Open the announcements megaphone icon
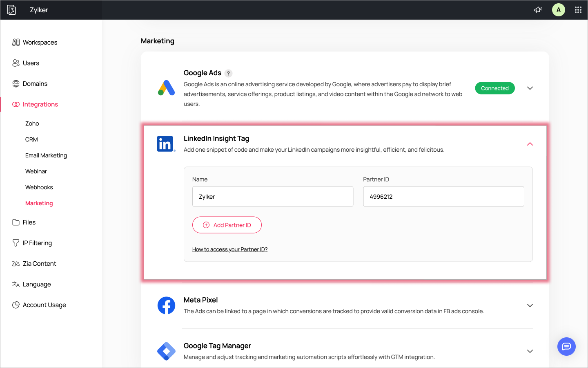Screen dimensions: 588x368 tap(538, 10)
